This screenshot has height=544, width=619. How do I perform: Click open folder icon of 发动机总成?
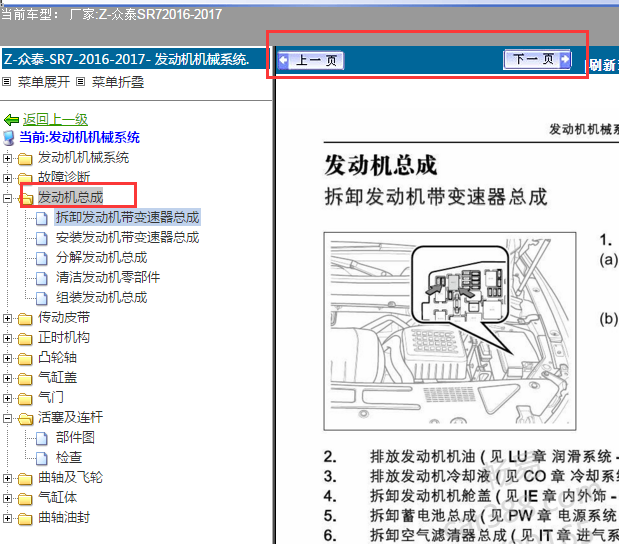pyautogui.click(x=26, y=199)
